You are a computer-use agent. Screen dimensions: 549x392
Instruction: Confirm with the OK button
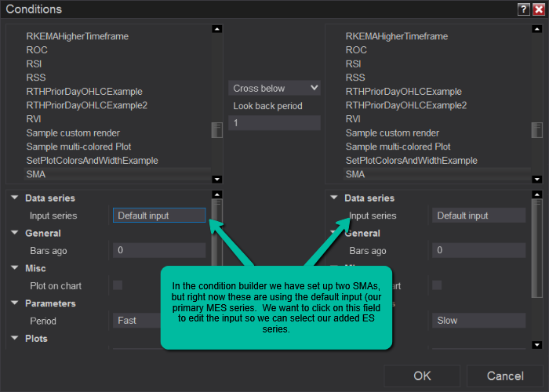point(422,376)
